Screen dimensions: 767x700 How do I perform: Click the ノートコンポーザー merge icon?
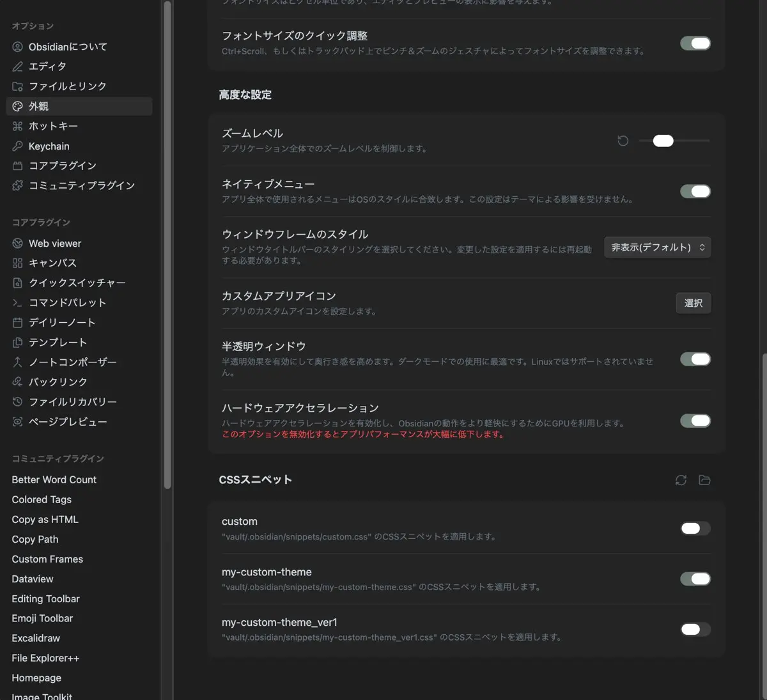click(x=17, y=362)
